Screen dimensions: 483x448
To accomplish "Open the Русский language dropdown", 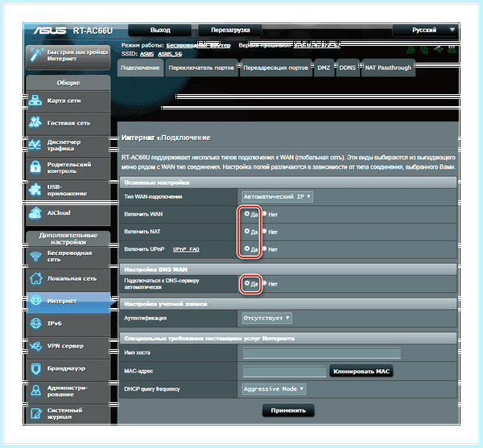I will [425, 30].
